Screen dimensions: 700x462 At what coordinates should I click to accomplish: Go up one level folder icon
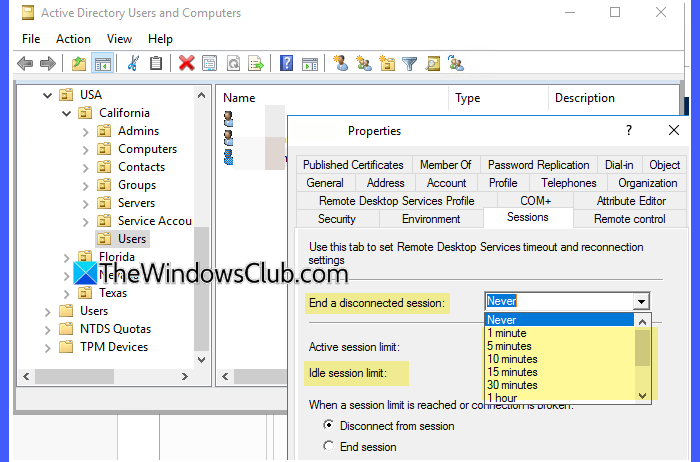pos(79,63)
